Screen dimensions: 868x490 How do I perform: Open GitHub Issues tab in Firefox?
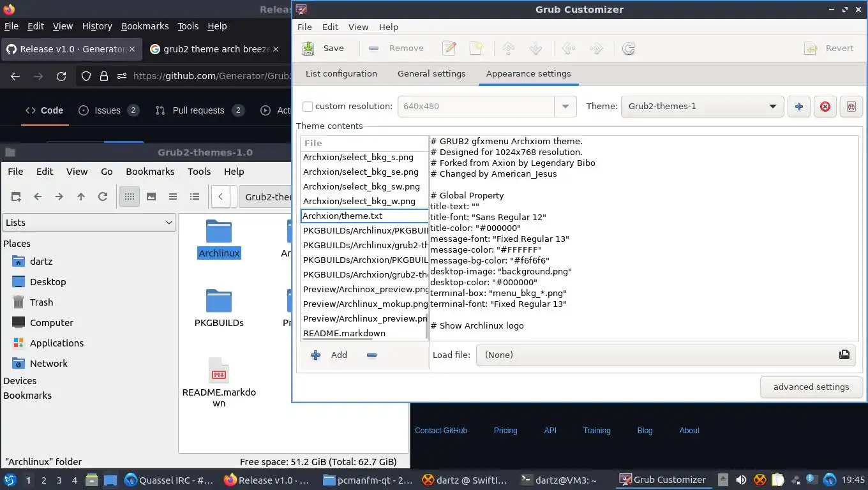tap(108, 110)
